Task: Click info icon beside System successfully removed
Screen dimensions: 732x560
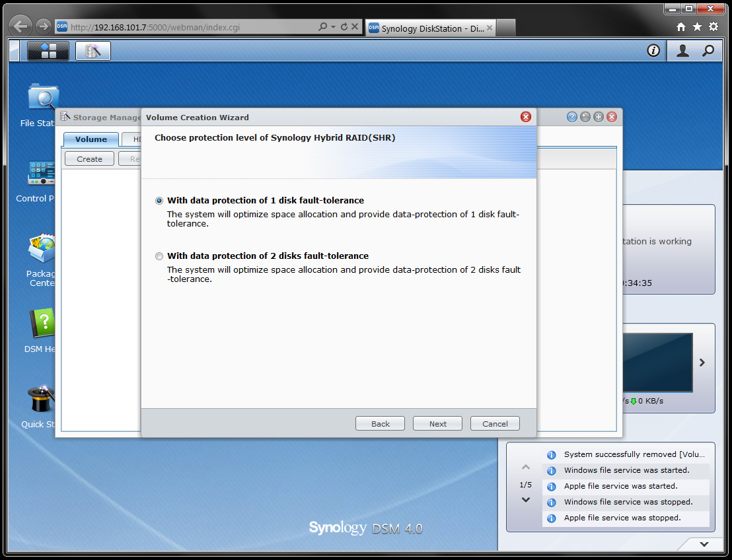Action: (x=552, y=454)
